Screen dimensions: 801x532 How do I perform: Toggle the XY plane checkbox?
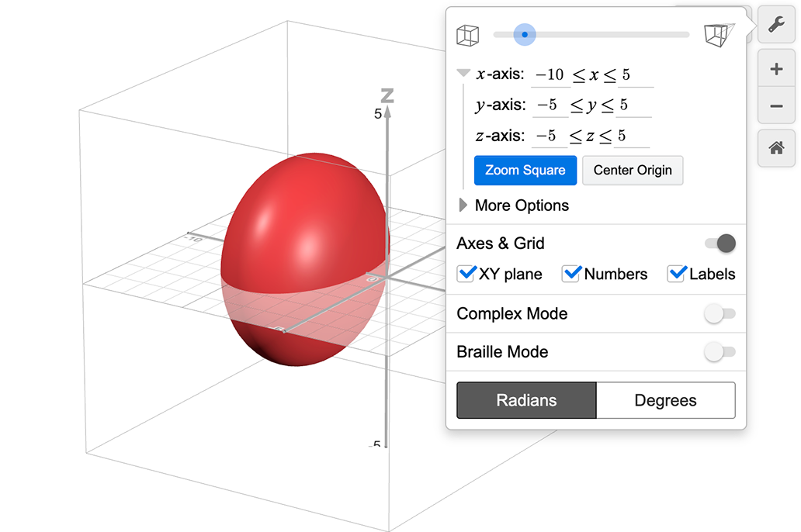click(467, 274)
